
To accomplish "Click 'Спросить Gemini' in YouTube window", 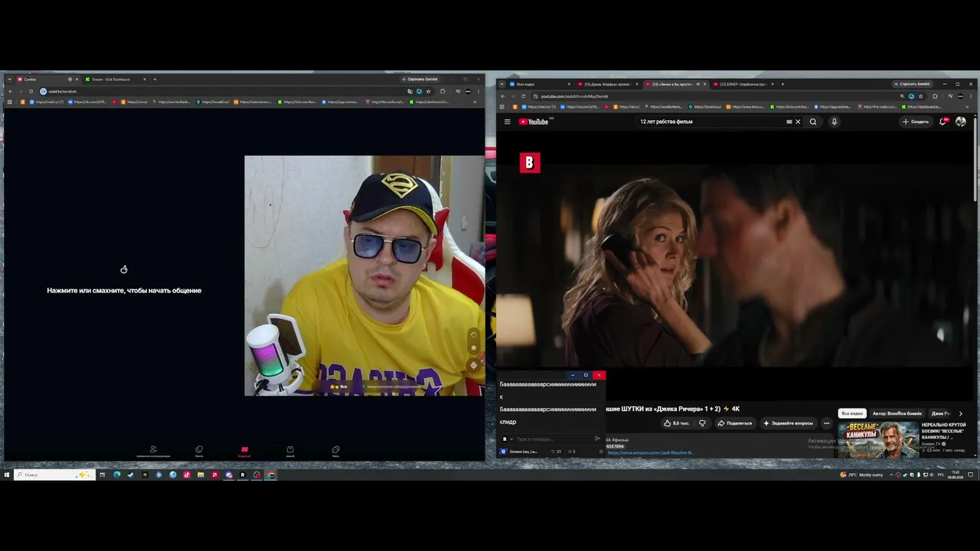I will click(912, 84).
